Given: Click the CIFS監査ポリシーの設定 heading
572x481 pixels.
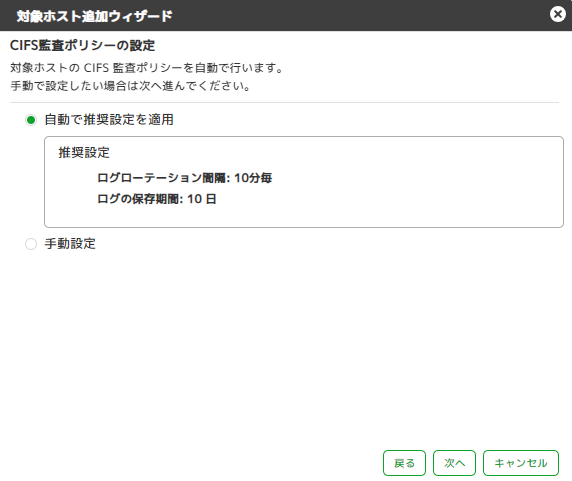Looking at the screenshot, I should pyautogui.click(x=82, y=46).
